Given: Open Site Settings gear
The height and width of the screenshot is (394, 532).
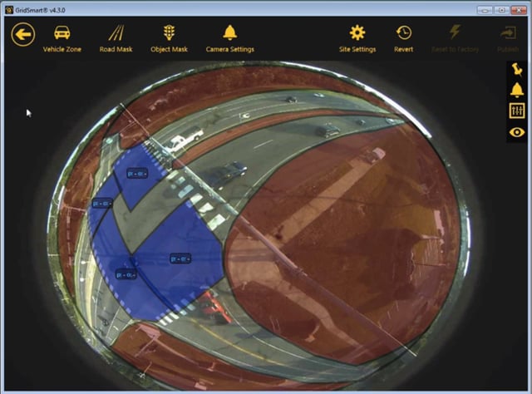Looking at the screenshot, I should (x=357, y=39).
